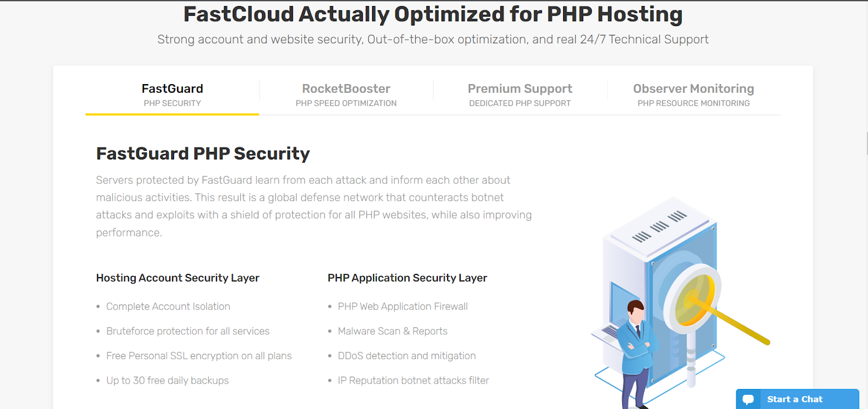Click the page scrollbar thumb at right edge
868x409 pixels.
pyautogui.click(x=866, y=144)
